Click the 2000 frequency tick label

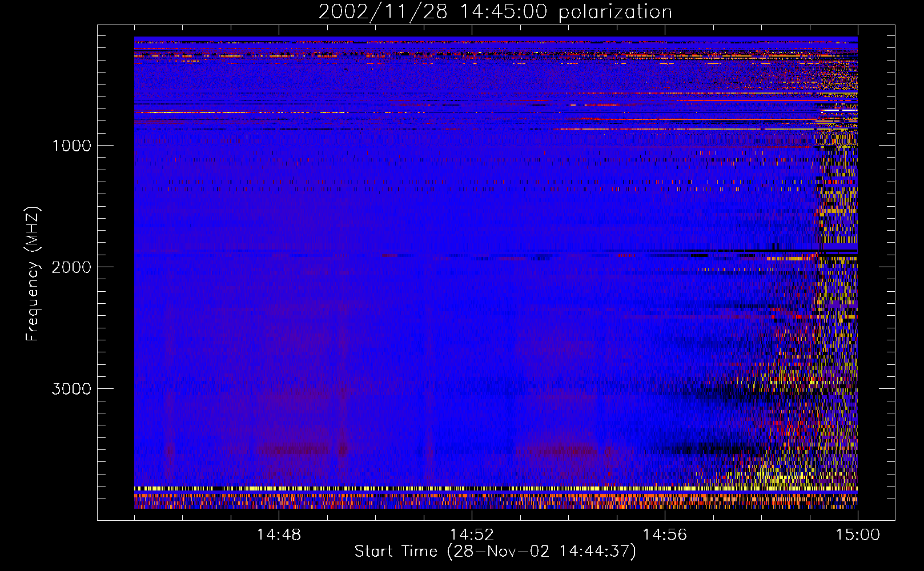71,267
